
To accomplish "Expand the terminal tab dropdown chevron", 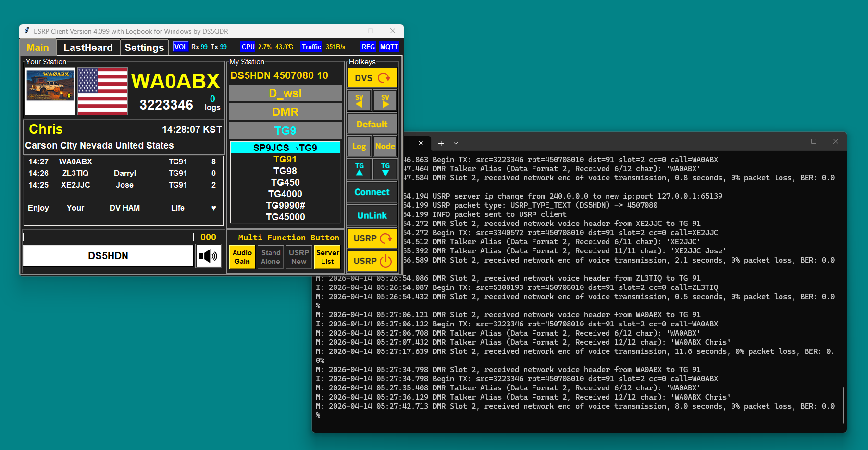I will [x=456, y=143].
